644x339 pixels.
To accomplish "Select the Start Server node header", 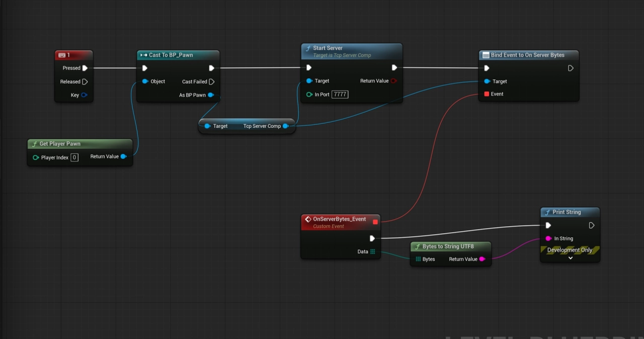I will (x=351, y=51).
